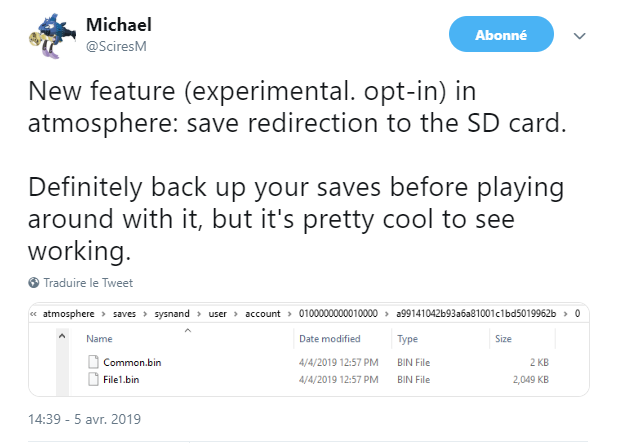Expand the chevron after the saves breadcrumb
617x443 pixels.
coord(145,314)
